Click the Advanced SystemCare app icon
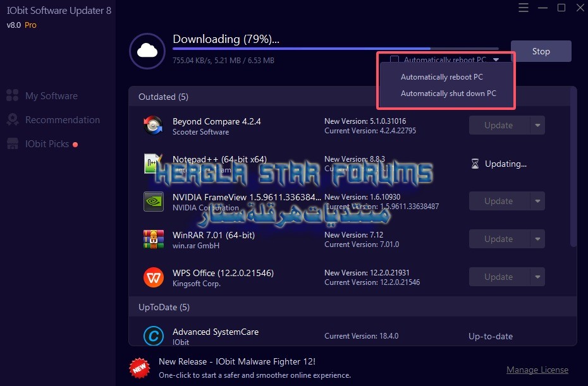This screenshot has width=588, height=386. 154,336
